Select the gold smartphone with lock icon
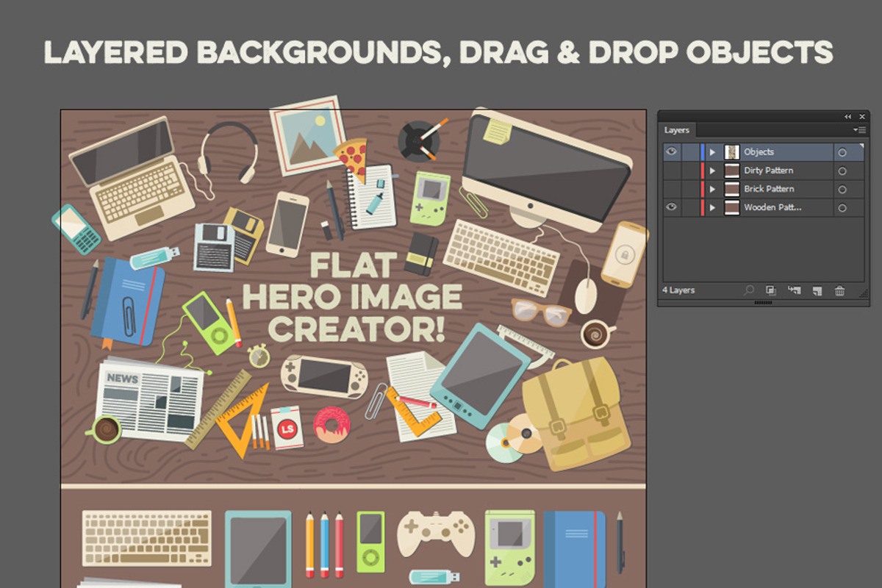 pyautogui.click(x=624, y=254)
